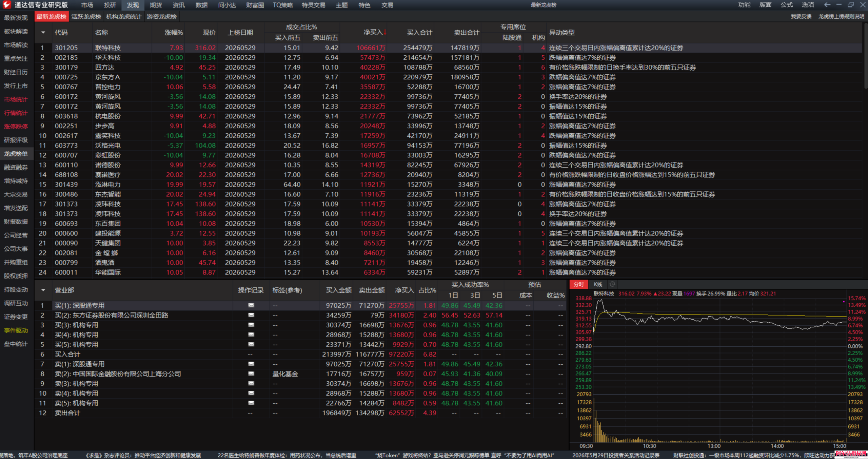Viewport: 868px width, 459px height.
Task: Open the 选项 menu
Action: tap(808, 5)
